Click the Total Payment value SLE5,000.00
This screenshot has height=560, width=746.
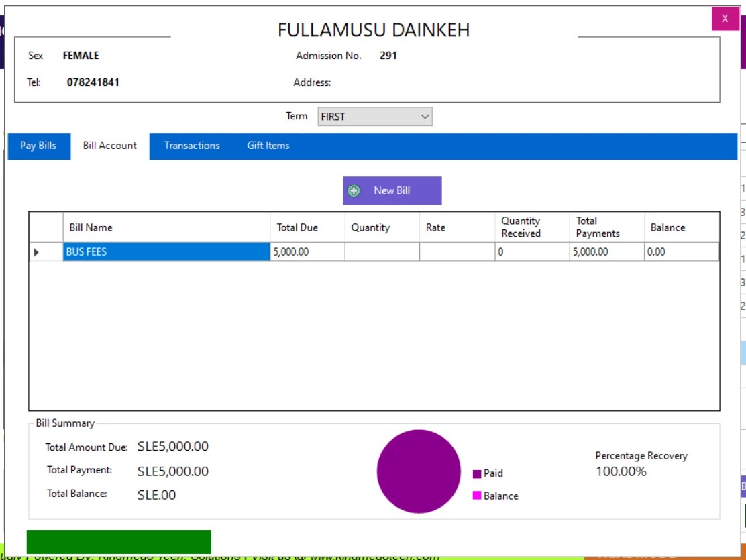[173, 471]
